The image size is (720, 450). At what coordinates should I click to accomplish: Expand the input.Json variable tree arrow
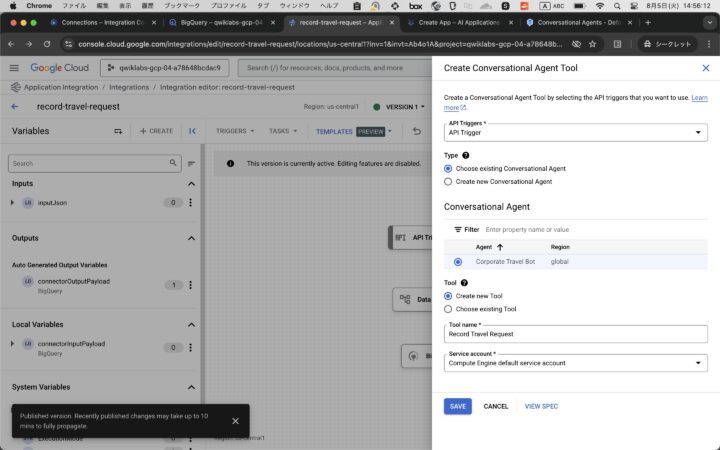(x=12, y=202)
